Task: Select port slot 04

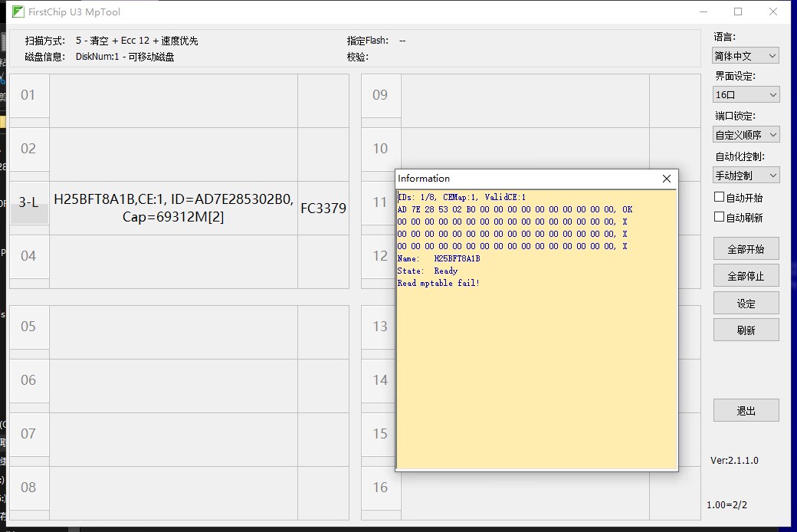Action: point(29,256)
